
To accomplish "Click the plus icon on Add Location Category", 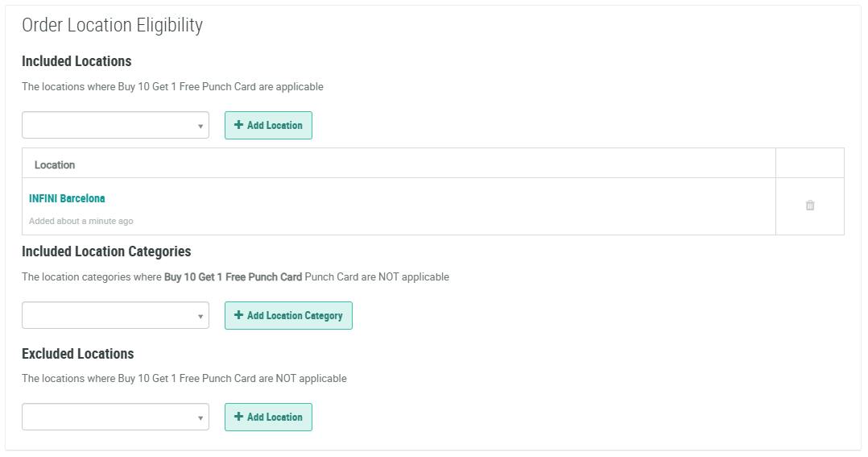I will 238,315.
